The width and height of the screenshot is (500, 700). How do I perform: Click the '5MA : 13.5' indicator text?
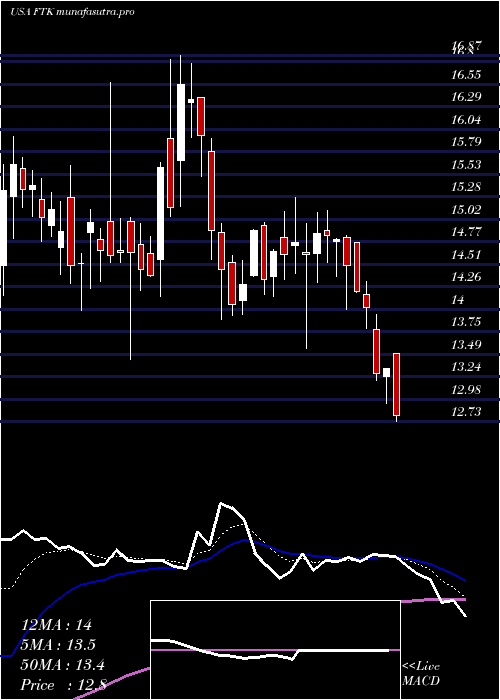[x=58, y=645]
